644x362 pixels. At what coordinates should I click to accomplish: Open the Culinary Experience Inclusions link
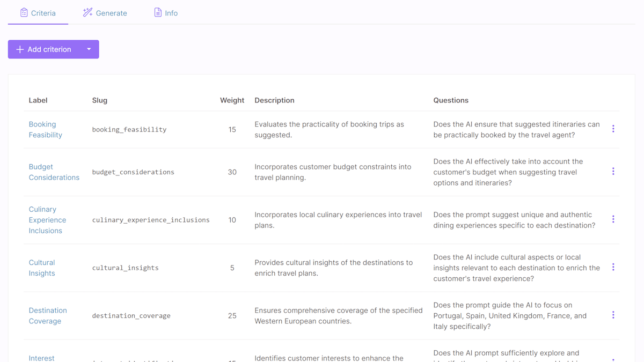tap(47, 220)
